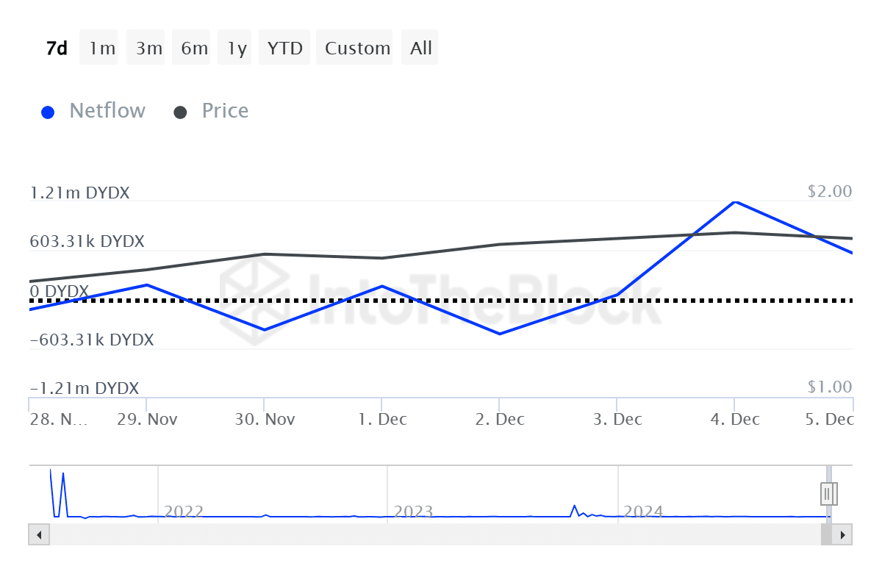Click the gray Price legend dot
Screen dimensions: 882x588
coord(180,110)
